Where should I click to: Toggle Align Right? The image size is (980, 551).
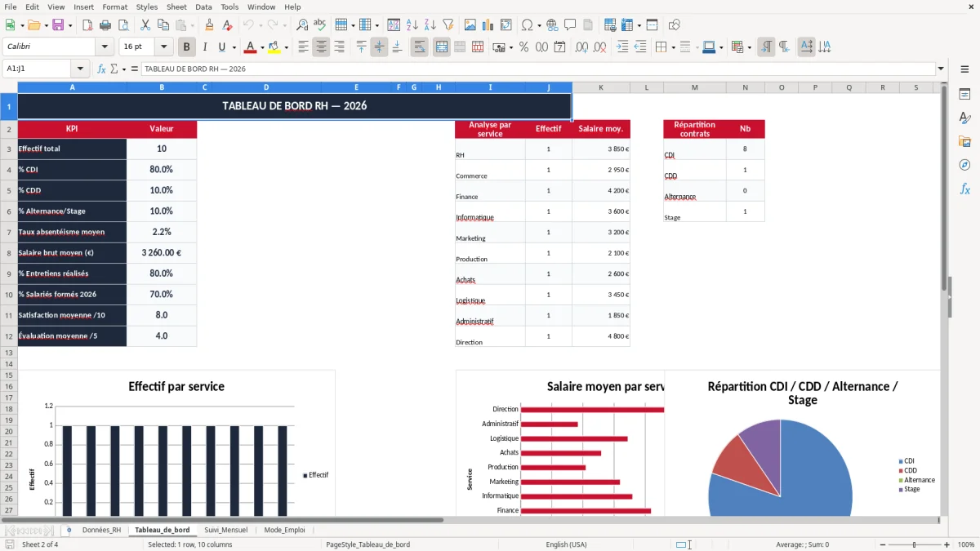[339, 47]
